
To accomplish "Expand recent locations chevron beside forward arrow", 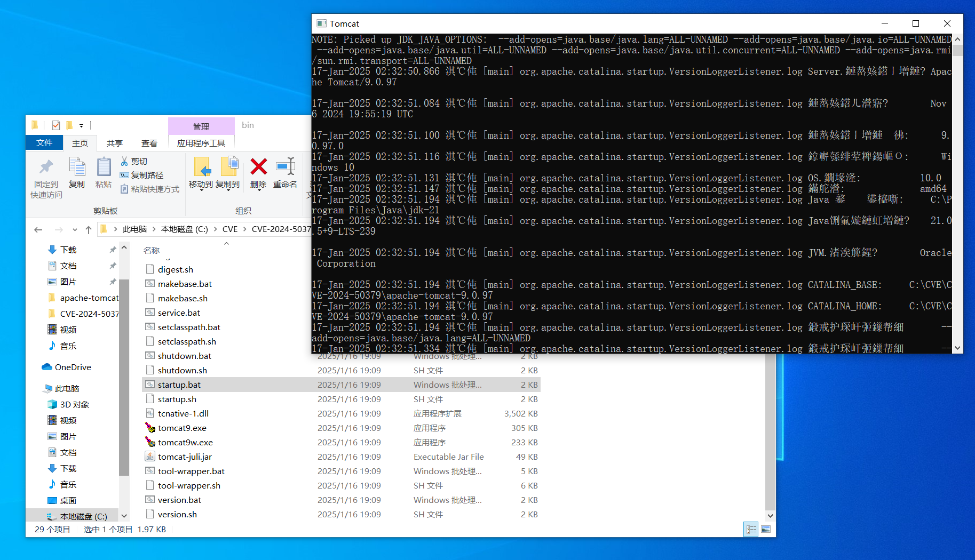I will (x=75, y=229).
